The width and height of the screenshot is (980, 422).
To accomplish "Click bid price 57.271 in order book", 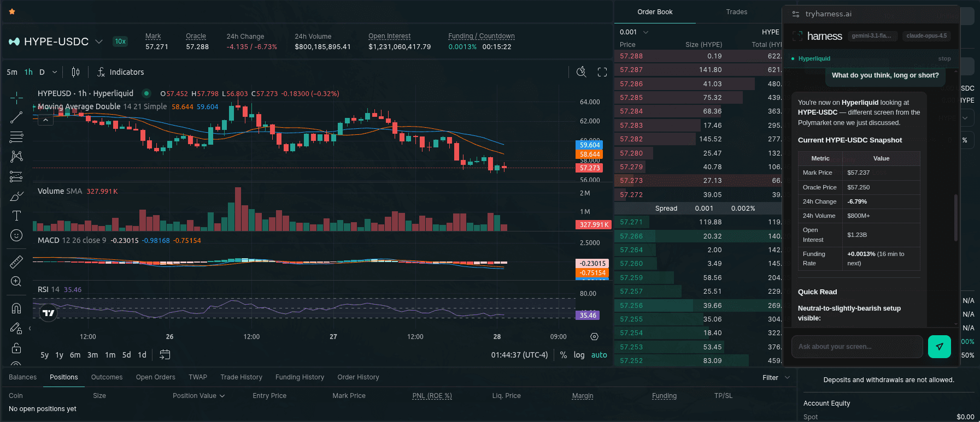I will point(631,222).
